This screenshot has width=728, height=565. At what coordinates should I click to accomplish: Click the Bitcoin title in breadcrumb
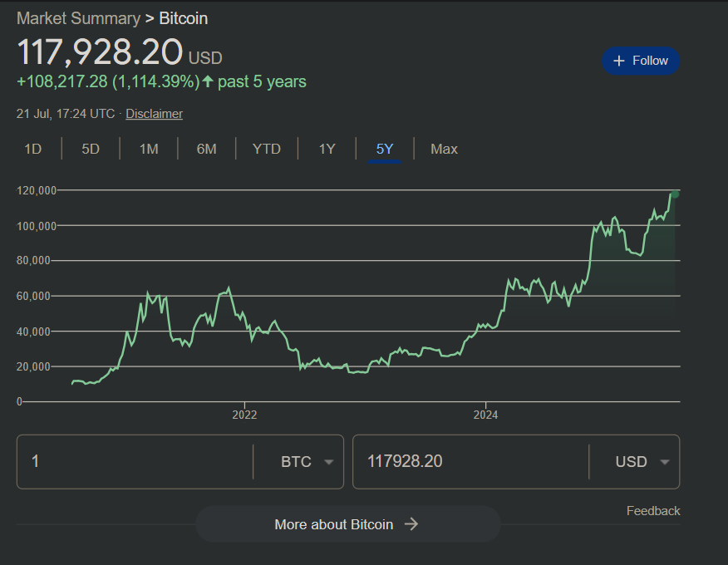click(184, 18)
